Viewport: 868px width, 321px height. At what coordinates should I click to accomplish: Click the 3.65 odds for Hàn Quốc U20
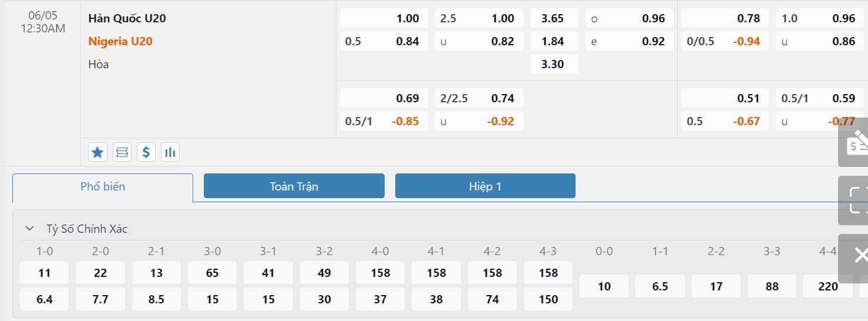[x=554, y=18]
